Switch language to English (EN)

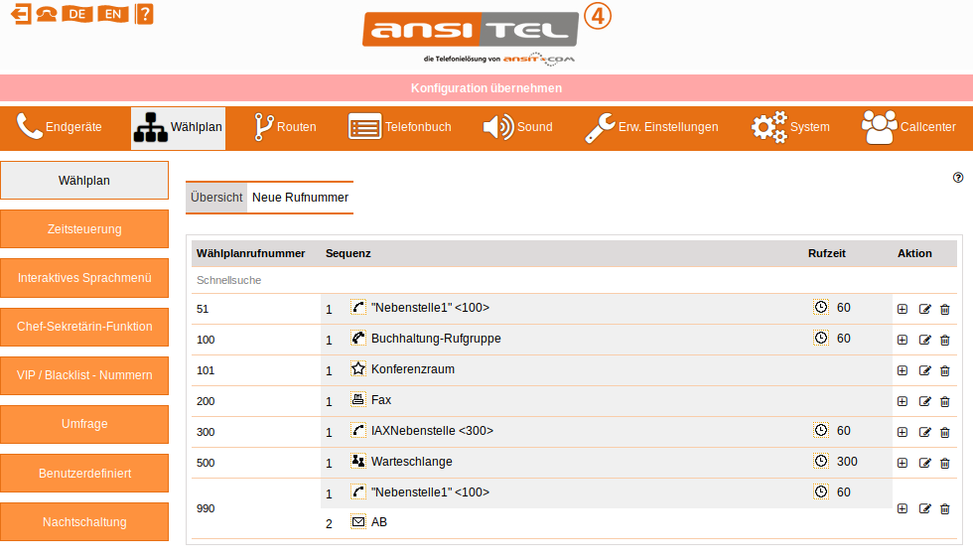tap(112, 14)
